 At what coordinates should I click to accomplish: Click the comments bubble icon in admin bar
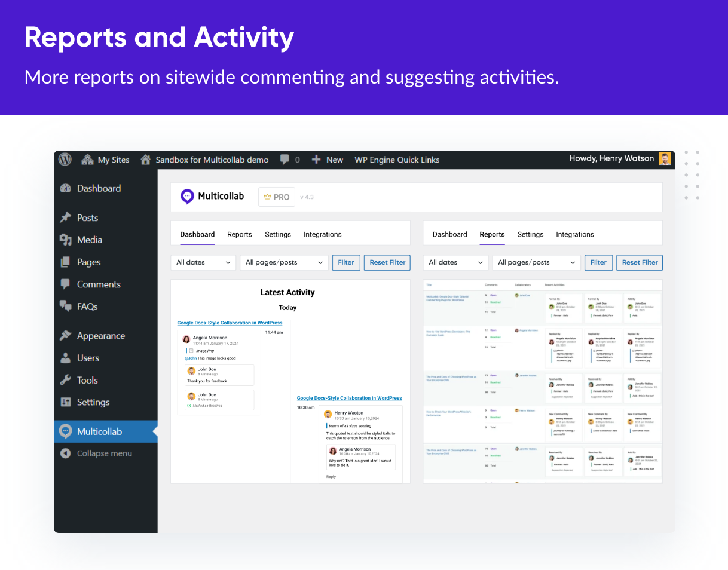[x=285, y=160]
